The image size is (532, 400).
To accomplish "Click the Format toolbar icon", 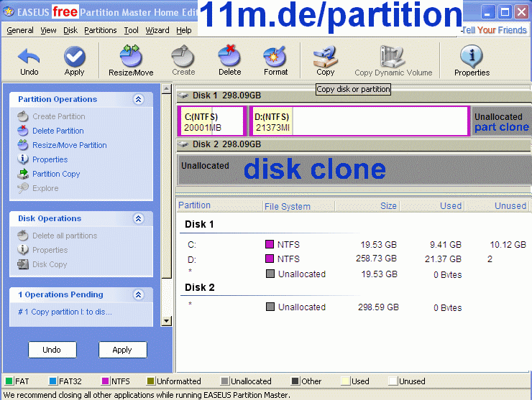I will [275, 56].
